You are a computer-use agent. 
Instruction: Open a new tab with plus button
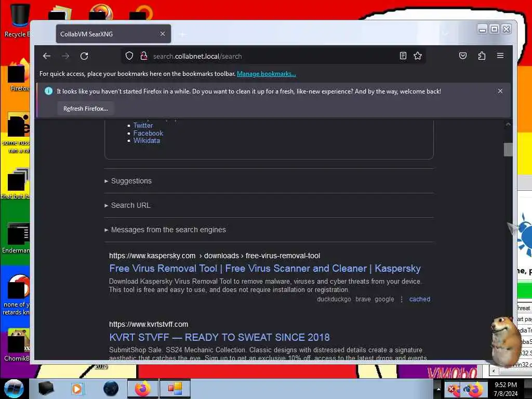click(182, 34)
